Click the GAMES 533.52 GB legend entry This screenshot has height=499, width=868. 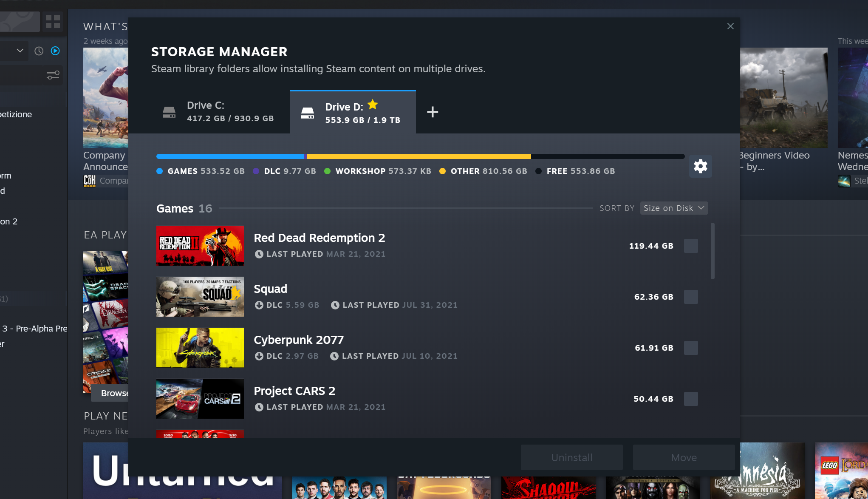[201, 171]
